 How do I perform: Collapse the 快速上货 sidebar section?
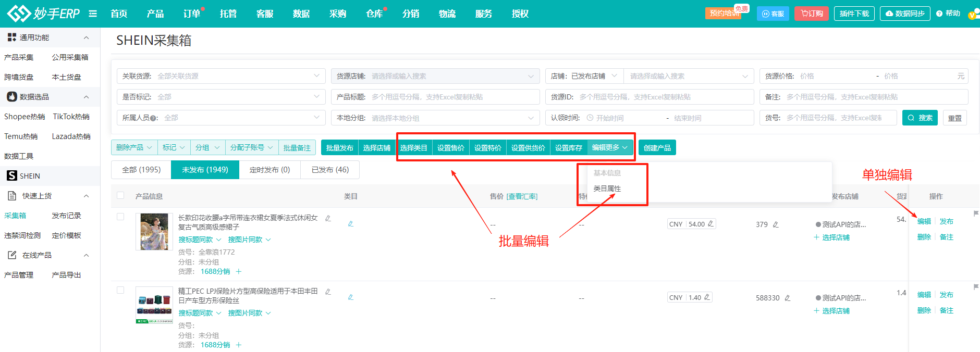tap(87, 196)
